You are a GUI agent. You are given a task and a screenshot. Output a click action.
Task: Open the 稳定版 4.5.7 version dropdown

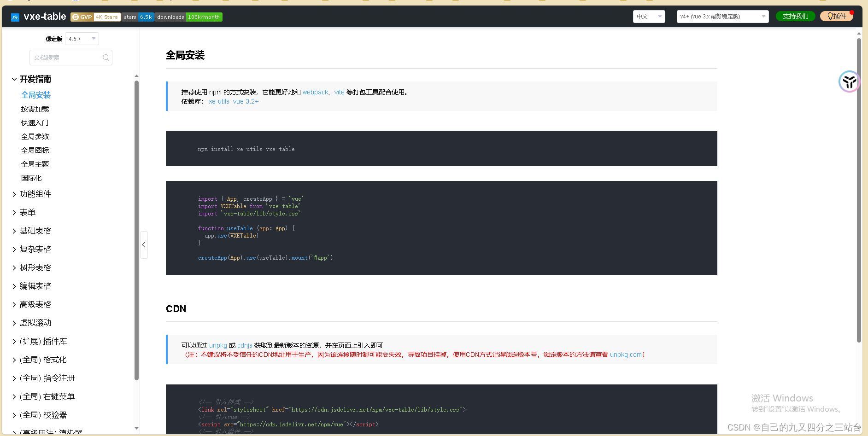[x=82, y=39]
